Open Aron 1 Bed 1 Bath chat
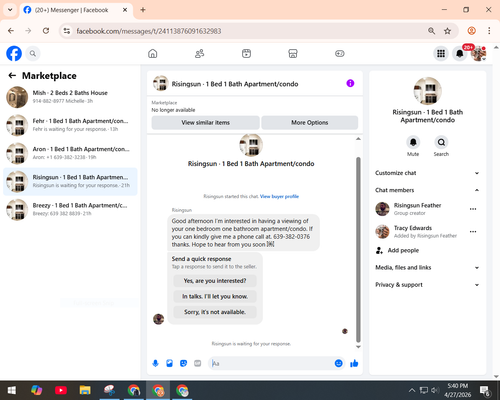Screen dimensions: 500x400 pos(70,153)
